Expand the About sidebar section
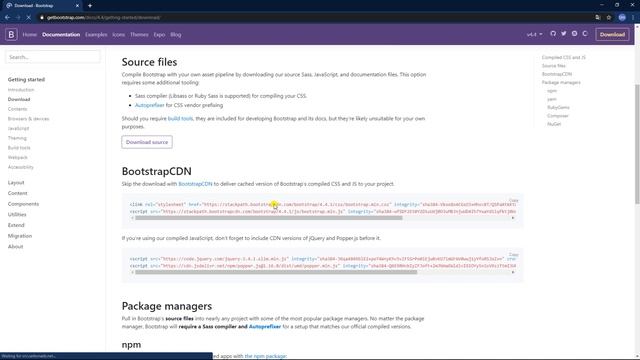 (16, 247)
